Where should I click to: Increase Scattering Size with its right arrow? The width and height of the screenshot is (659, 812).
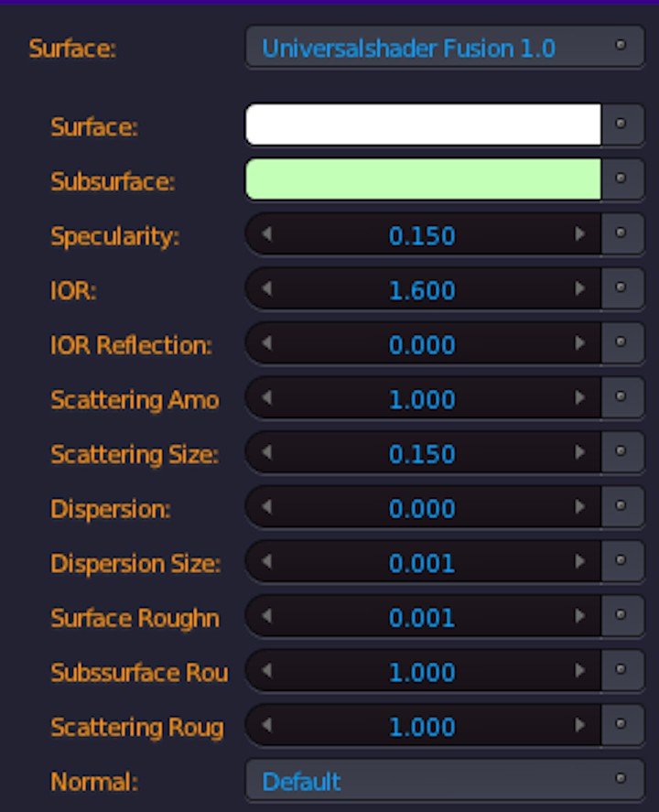click(x=581, y=452)
